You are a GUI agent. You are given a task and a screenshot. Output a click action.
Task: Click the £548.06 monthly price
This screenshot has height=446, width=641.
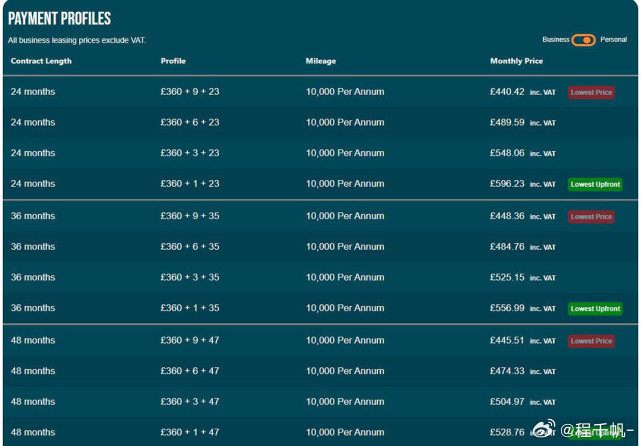(507, 153)
